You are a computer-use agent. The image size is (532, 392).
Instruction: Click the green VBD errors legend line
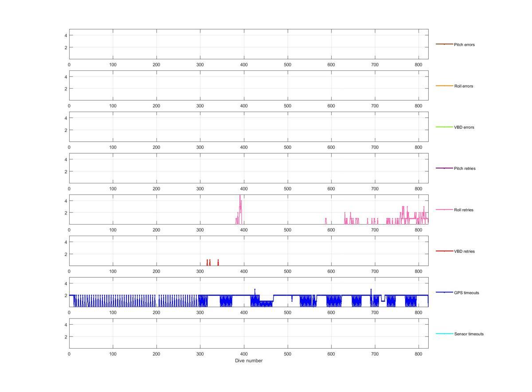(x=444, y=127)
